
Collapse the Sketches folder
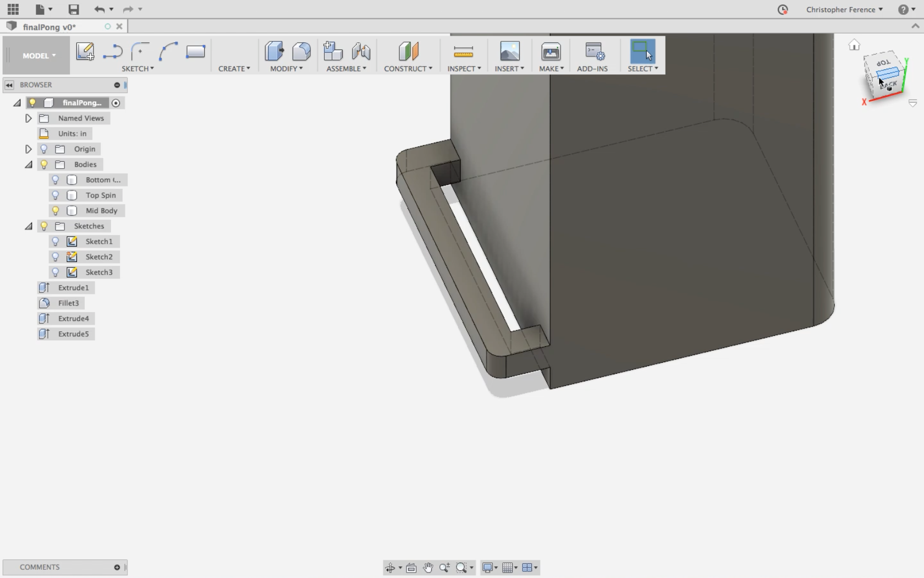[29, 226]
